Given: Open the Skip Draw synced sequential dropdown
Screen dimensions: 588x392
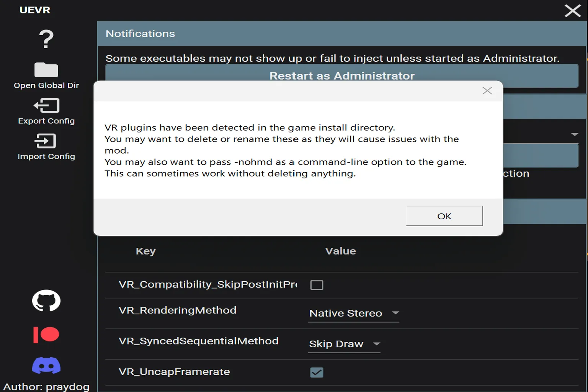Looking at the screenshot, I should [344, 344].
